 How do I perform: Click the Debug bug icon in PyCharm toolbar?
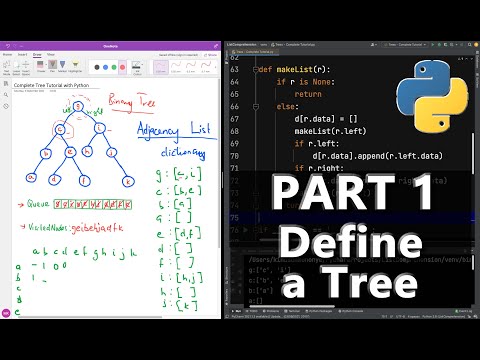[x=439, y=44]
